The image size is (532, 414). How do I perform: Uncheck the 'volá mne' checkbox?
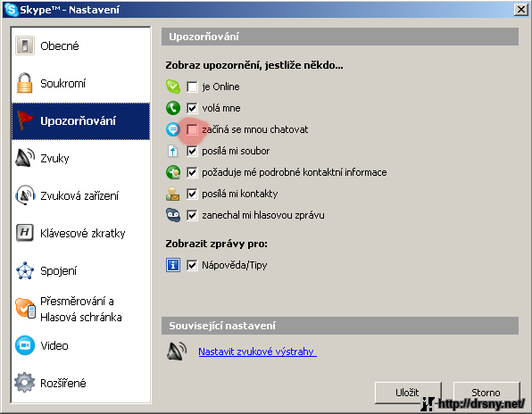tap(192, 108)
